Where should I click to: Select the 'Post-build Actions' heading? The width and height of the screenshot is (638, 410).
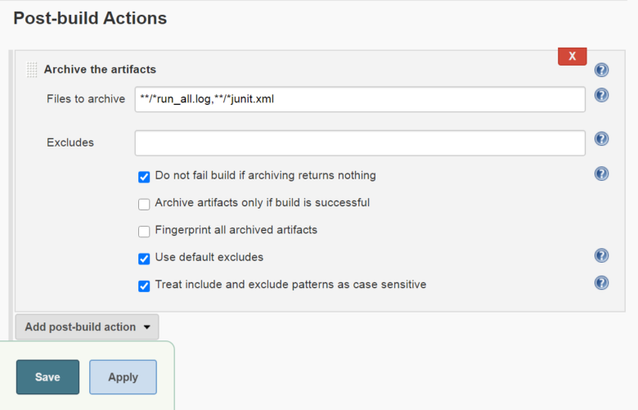[x=90, y=18]
